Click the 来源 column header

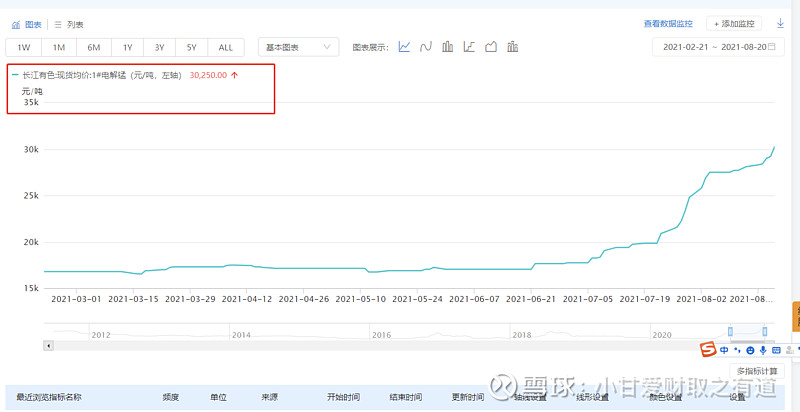pyautogui.click(x=269, y=397)
